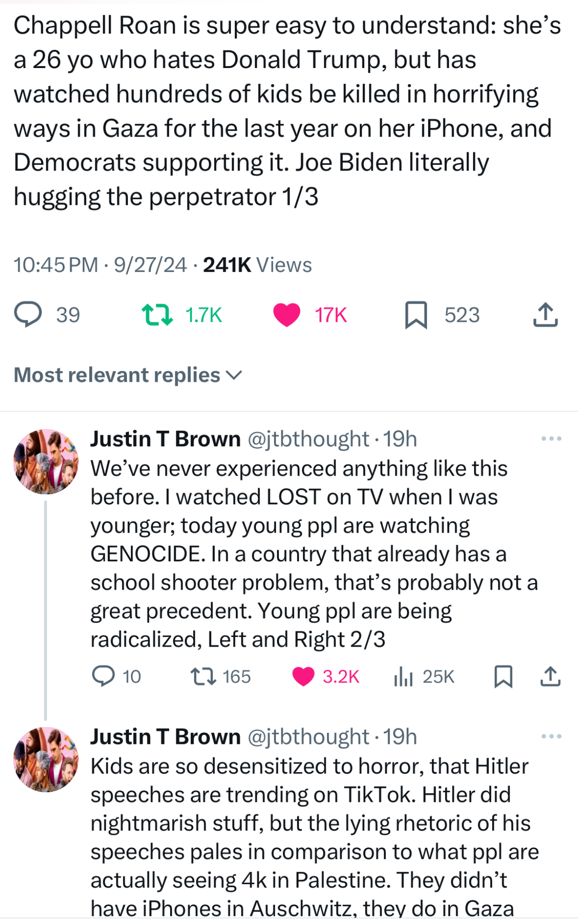Image resolution: width=578 pixels, height=924 pixels.
Task: Bookmark the 2/3 reply tweet
Action: (503, 676)
